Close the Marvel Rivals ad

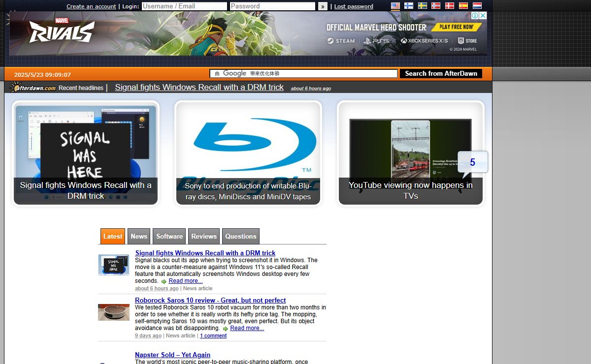tap(483, 16)
